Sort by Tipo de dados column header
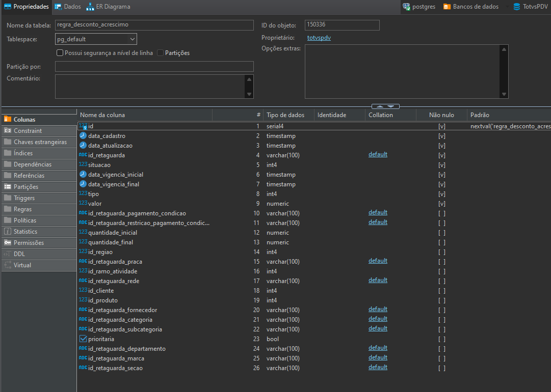Screen dimensions: 551x392 point(285,115)
